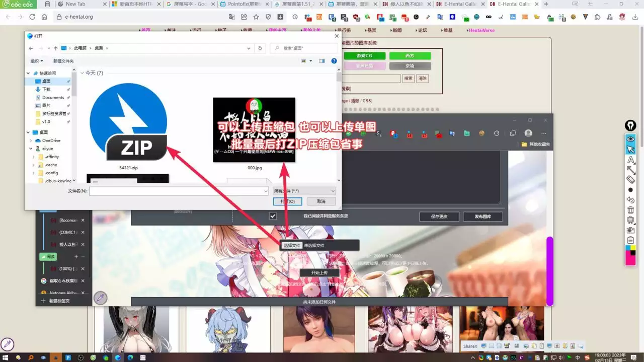Select the text tool in annotation toolbar

(630, 160)
